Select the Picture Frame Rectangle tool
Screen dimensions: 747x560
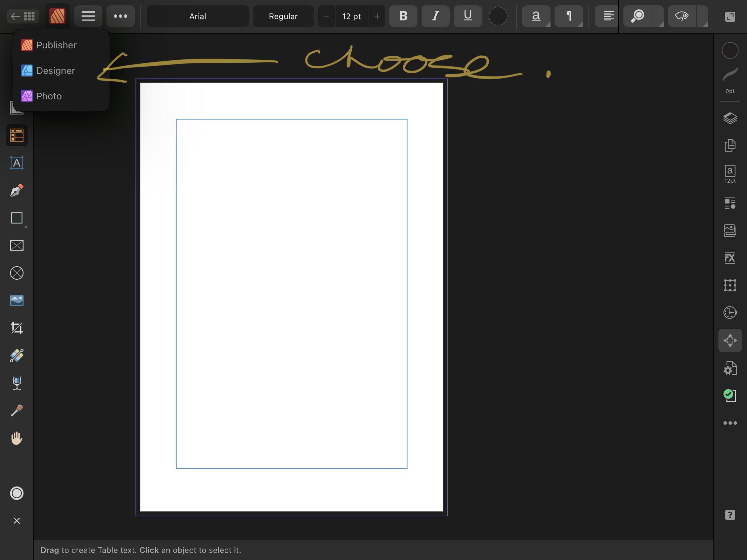coord(16,245)
